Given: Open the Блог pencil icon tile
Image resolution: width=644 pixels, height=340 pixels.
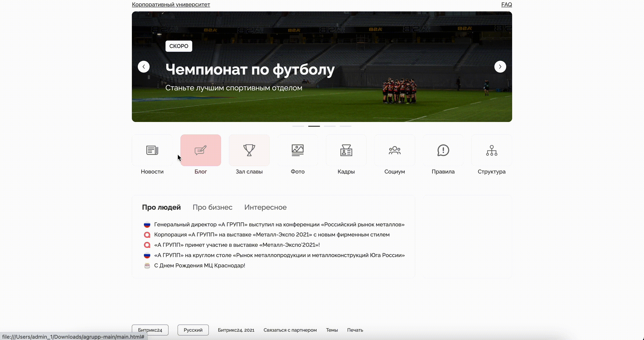Looking at the screenshot, I should (x=200, y=150).
